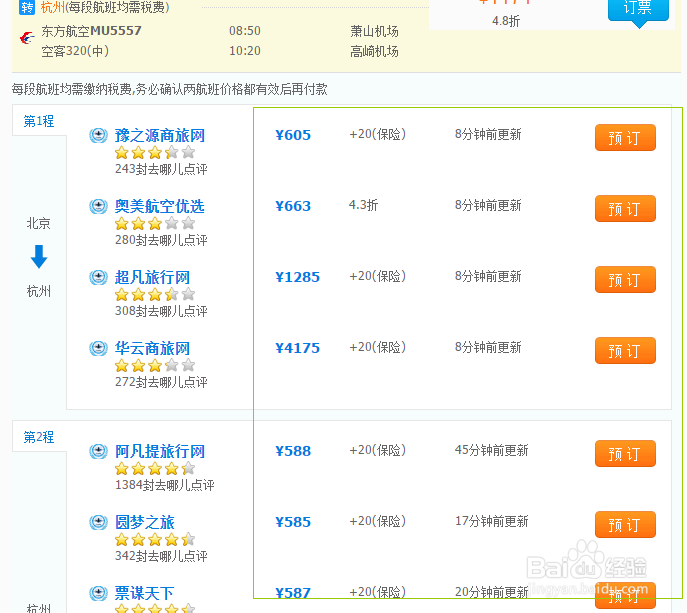Click 预订 for the ¥588 阿凡提旅行网 offer
Screen dimensions: 687x613
pyautogui.click(x=625, y=454)
